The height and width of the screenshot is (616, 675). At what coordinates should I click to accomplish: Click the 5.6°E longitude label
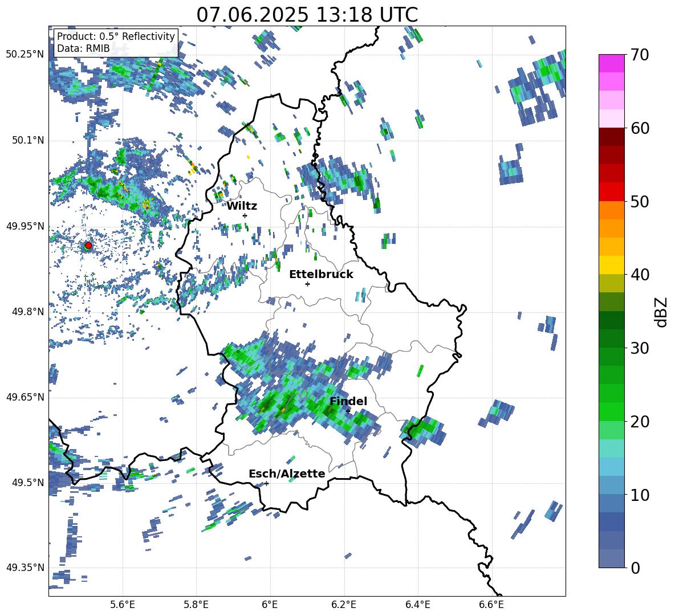pyautogui.click(x=123, y=605)
